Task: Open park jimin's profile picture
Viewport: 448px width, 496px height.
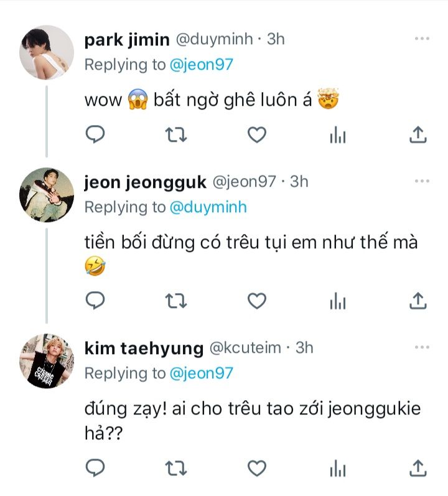Action: [x=48, y=52]
